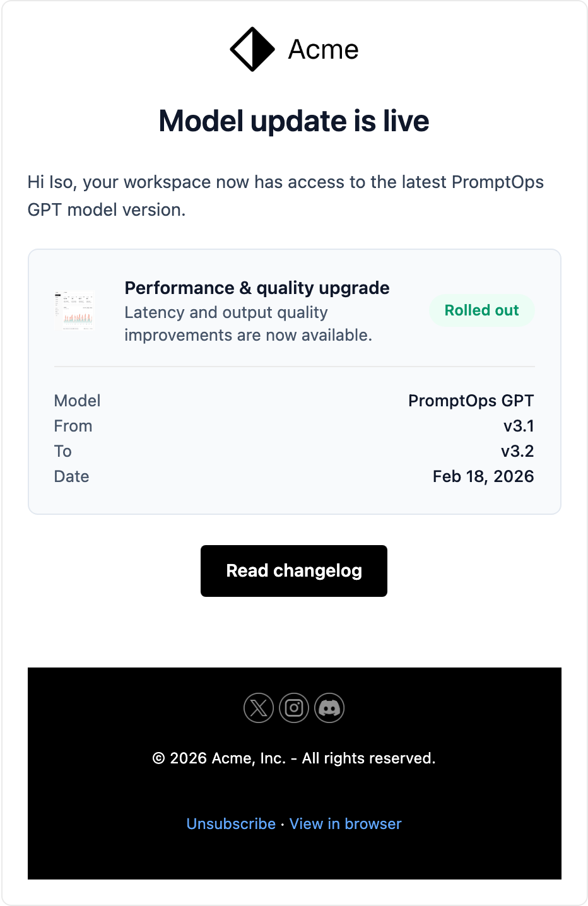Click the Rolled out status badge

[481, 310]
